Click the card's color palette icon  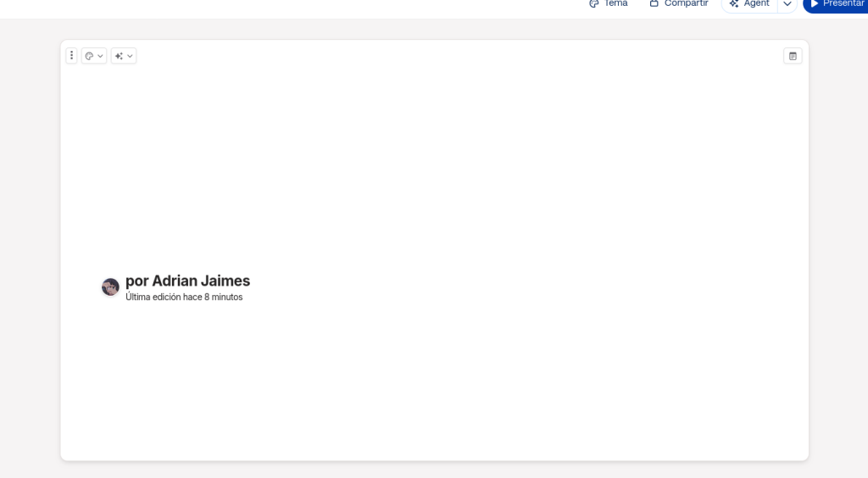89,56
